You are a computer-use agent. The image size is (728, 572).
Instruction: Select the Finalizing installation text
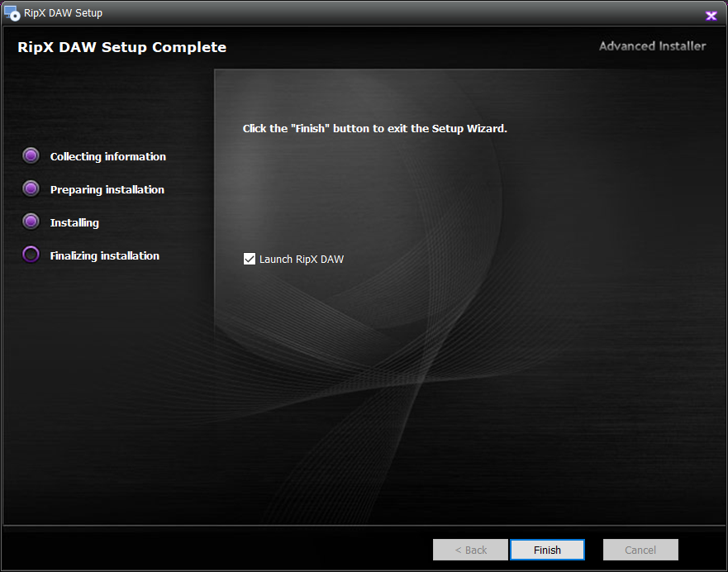pos(104,255)
